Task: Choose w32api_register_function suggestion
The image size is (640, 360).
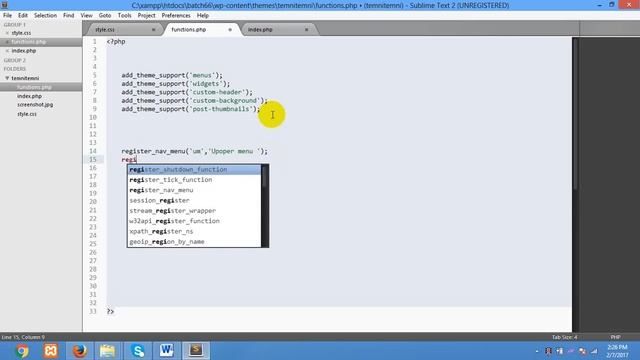Action: [x=194, y=221]
